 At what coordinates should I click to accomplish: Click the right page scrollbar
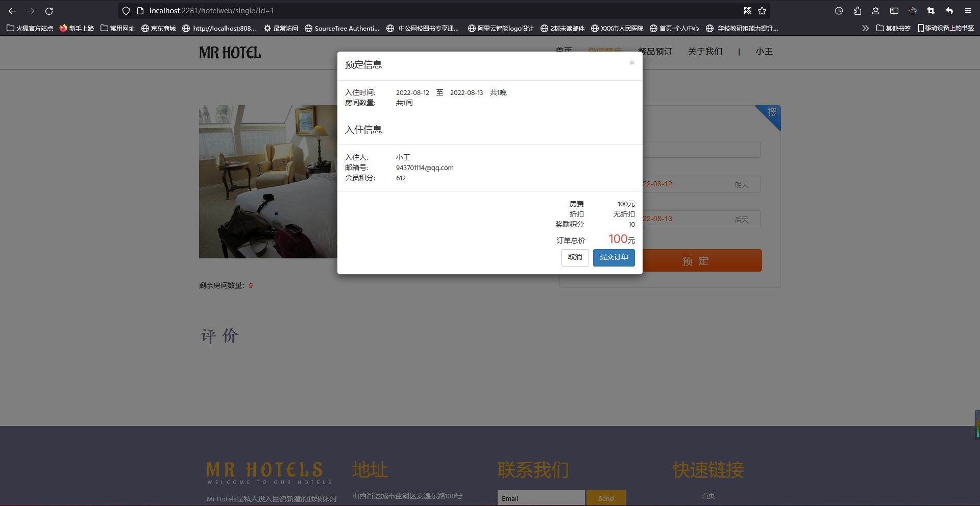[x=975, y=424]
